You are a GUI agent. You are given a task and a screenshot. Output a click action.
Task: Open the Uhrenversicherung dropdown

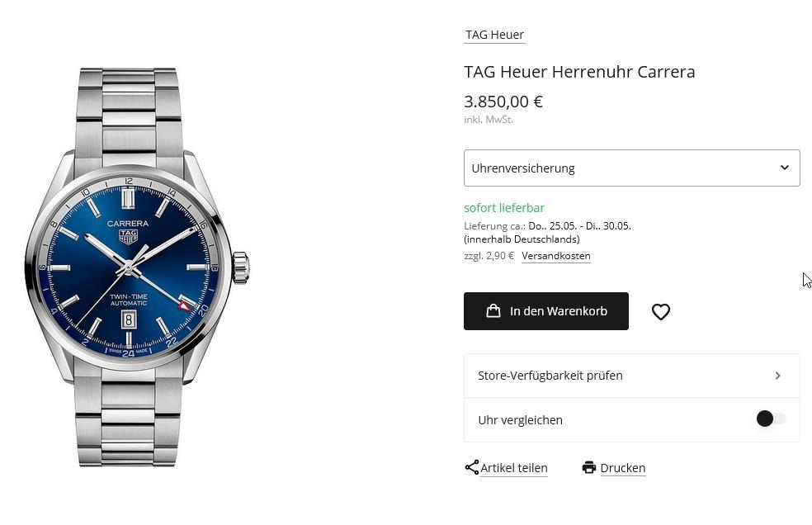click(x=632, y=168)
